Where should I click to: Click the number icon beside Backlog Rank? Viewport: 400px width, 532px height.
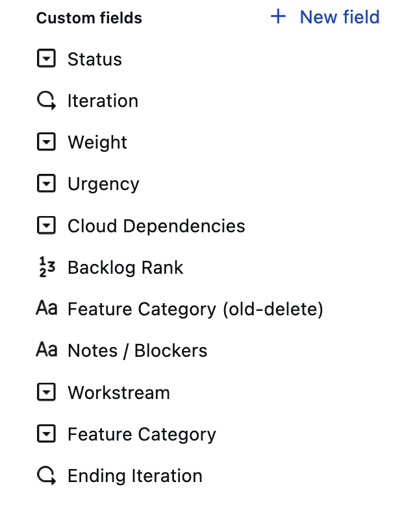click(46, 267)
